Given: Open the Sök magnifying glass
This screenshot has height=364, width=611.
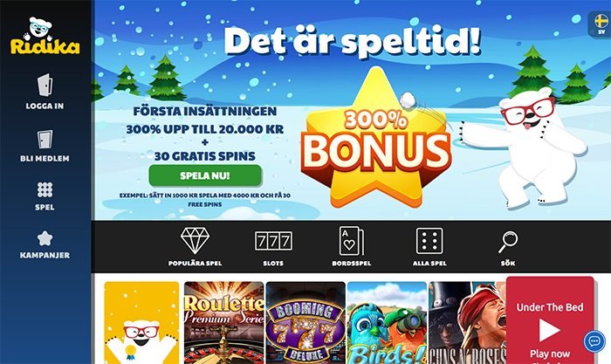Looking at the screenshot, I should pyautogui.click(x=508, y=242).
